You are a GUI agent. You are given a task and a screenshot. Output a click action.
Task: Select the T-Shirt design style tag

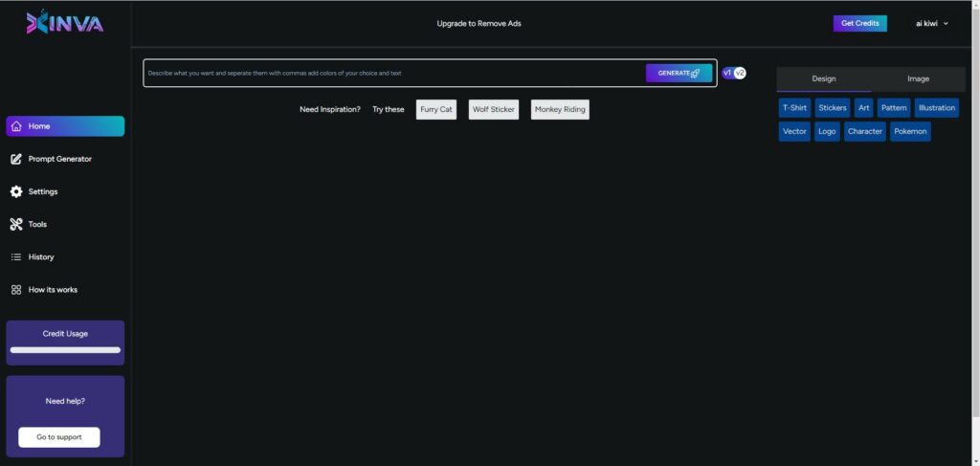point(793,107)
